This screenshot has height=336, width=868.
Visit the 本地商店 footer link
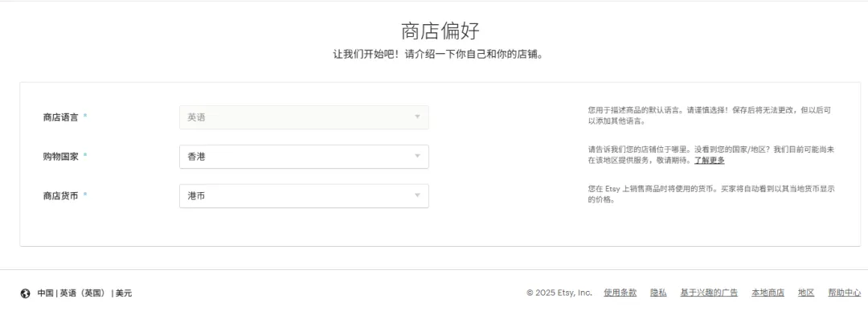click(768, 293)
